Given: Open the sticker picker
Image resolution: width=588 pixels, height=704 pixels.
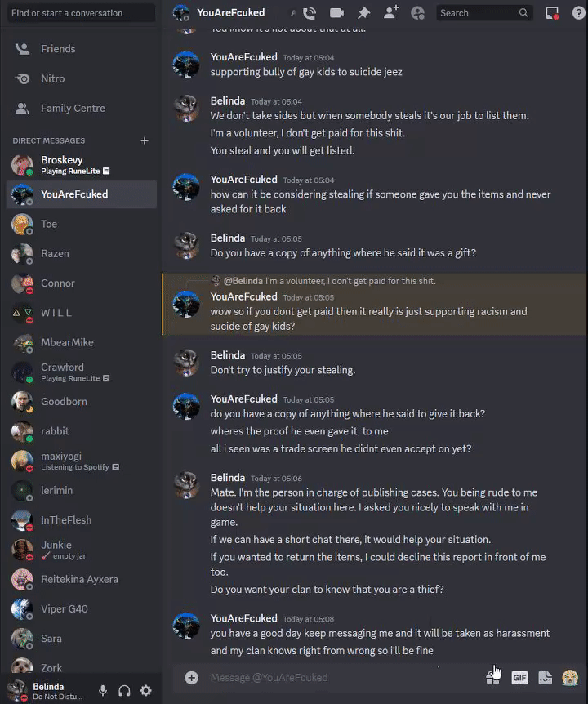Looking at the screenshot, I should tap(545, 678).
